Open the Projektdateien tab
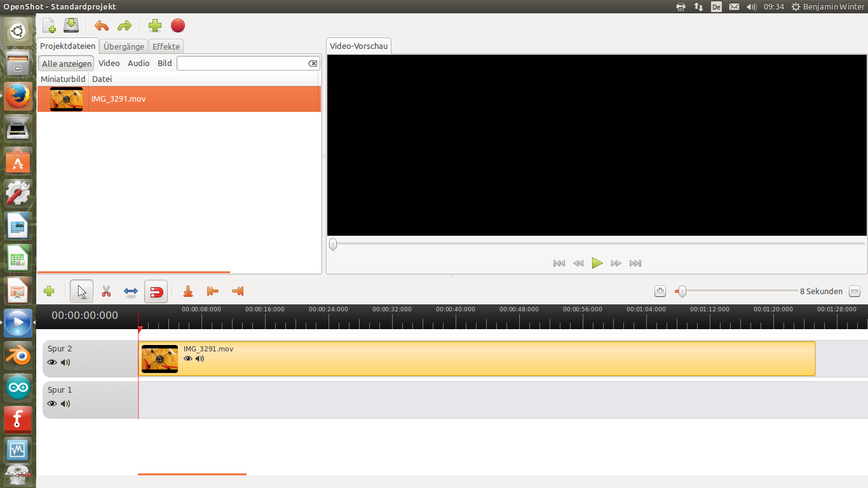This screenshot has height=488, width=868. (x=67, y=46)
